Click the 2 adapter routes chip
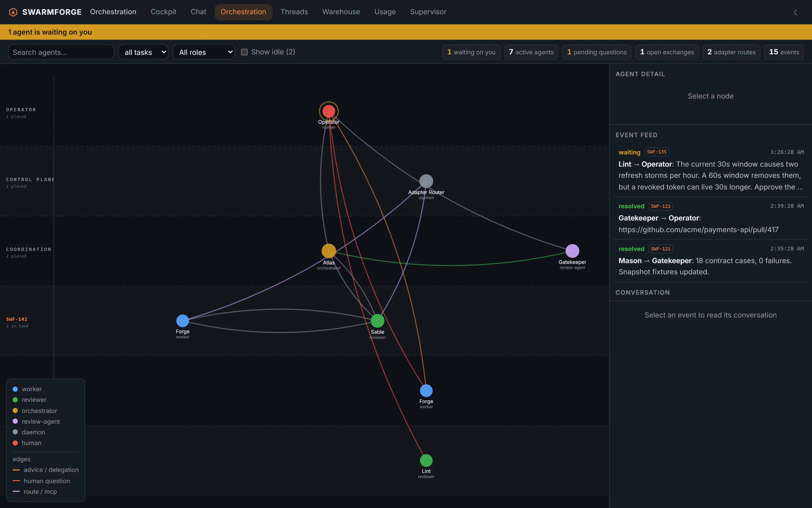Viewport: 812px width, 508px height. click(x=731, y=52)
